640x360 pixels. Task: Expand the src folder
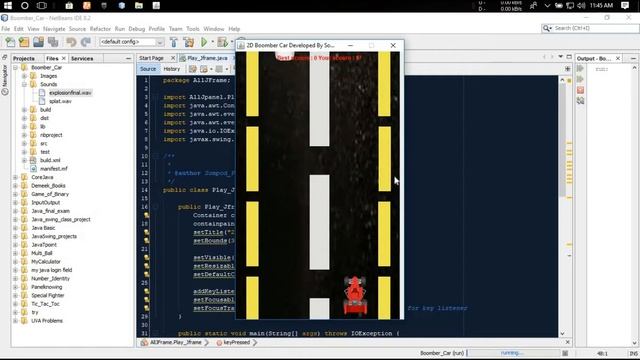tap(24, 144)
